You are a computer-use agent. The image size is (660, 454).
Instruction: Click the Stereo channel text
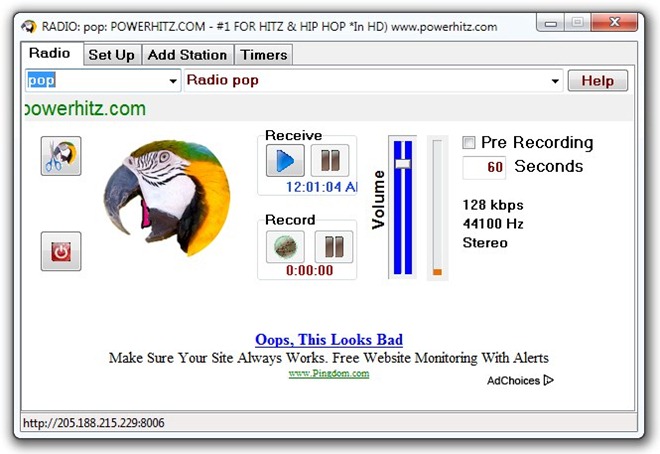485,243
